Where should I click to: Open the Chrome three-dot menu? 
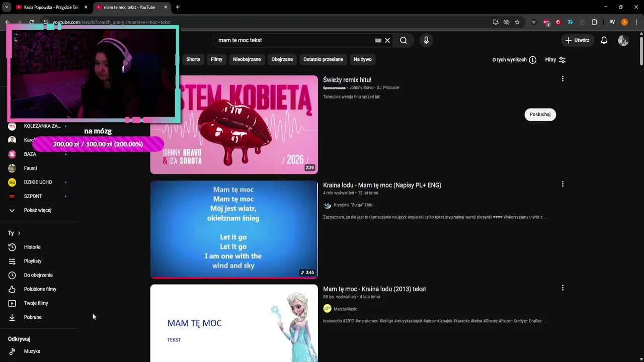[636, 22]
